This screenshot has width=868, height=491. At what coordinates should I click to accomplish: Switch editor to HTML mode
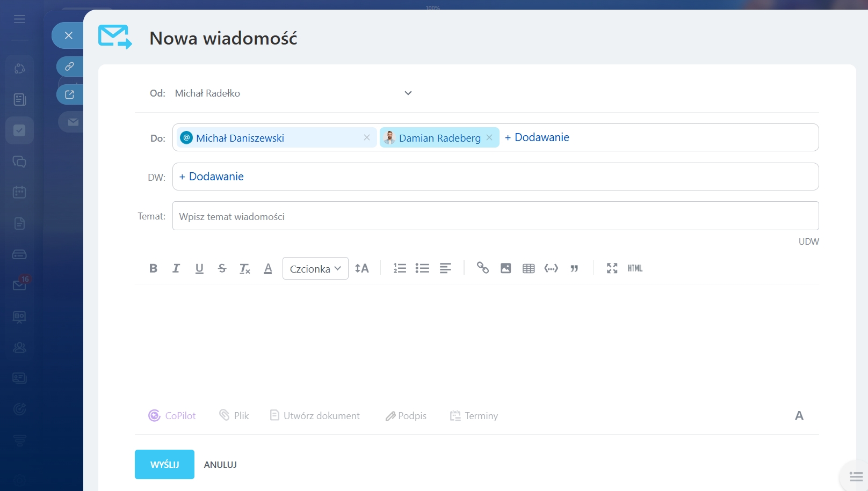635,268
